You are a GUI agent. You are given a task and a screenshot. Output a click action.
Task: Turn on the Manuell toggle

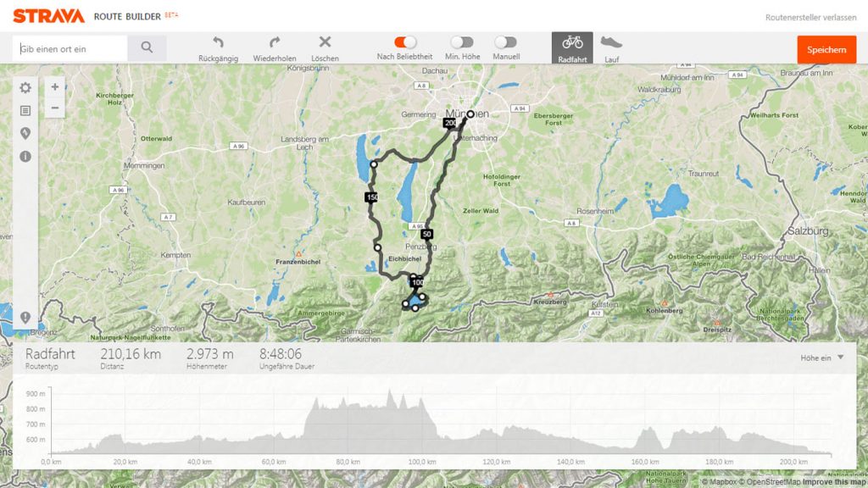[506, 42]
